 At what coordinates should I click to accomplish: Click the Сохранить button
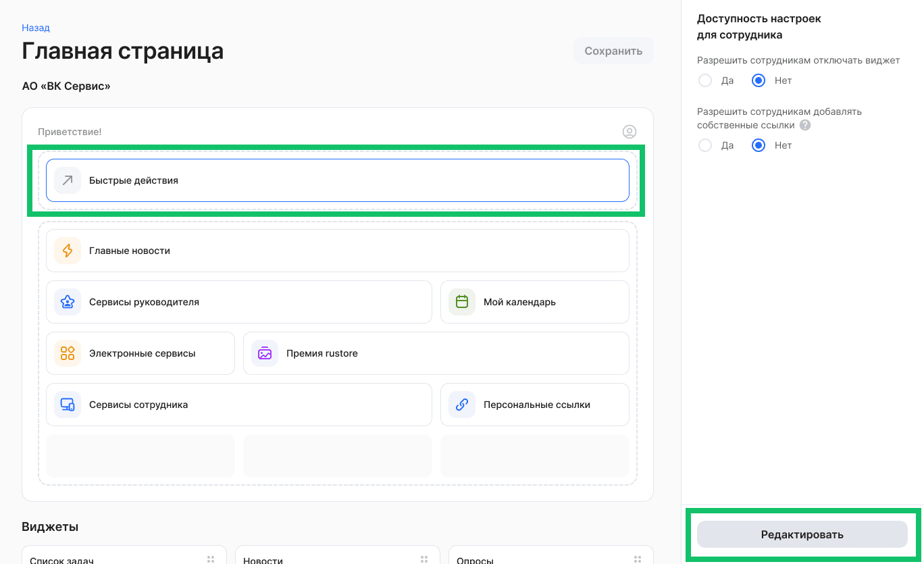(x=613, y=50)
